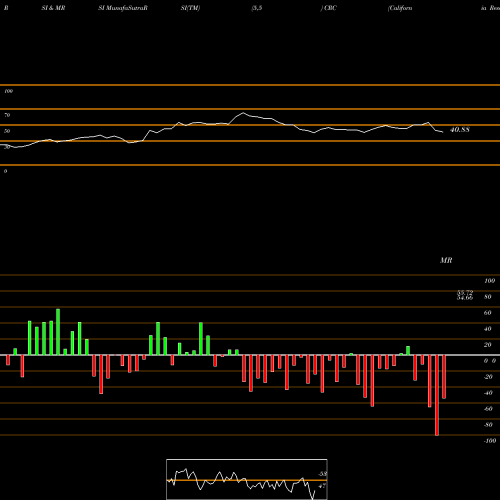Screen dimensions: 500x500
Task: Click the MR label above the histogram
Action: tap(446, 260)
